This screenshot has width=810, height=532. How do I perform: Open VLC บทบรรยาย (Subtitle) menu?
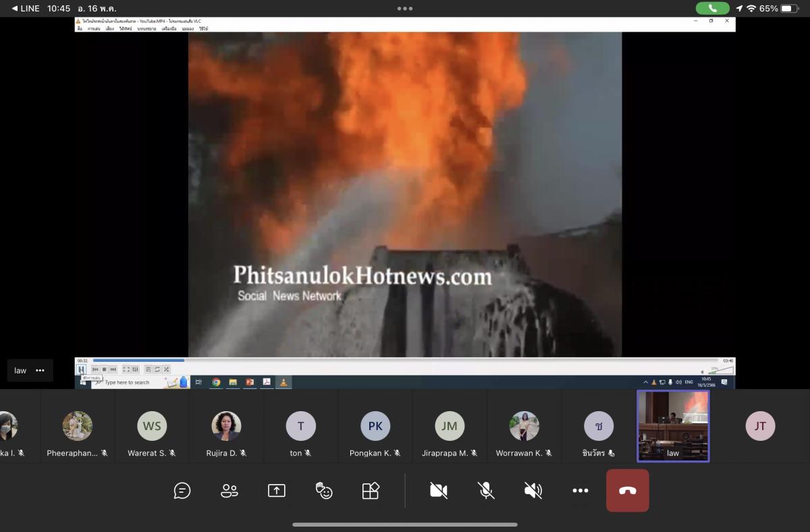point(146,29)
